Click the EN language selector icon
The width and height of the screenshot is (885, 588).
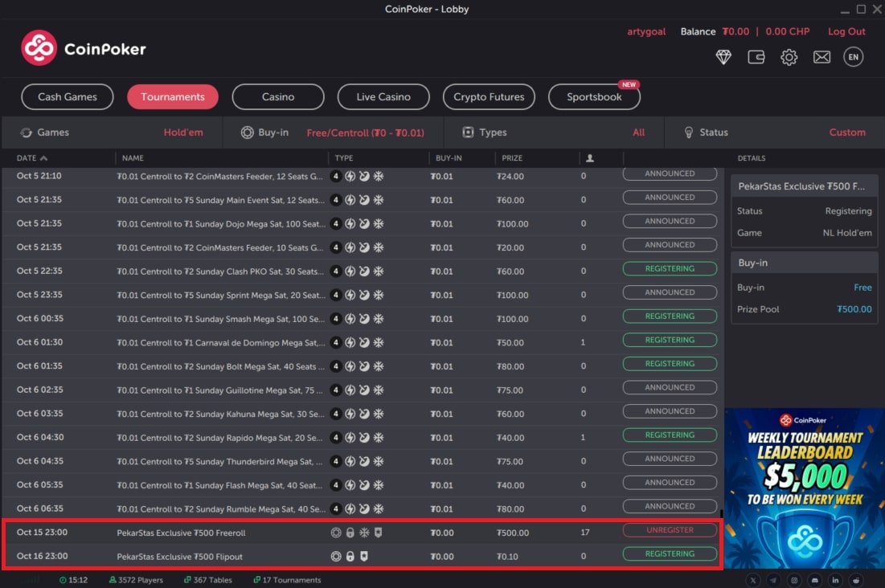tap(853, 57)
